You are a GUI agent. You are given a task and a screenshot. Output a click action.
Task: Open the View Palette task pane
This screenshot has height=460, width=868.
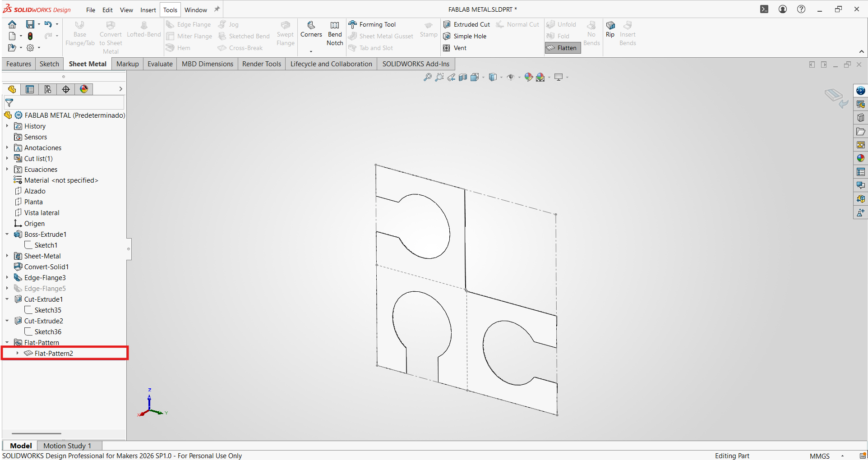pyautogui.click(x=861, y=145)
